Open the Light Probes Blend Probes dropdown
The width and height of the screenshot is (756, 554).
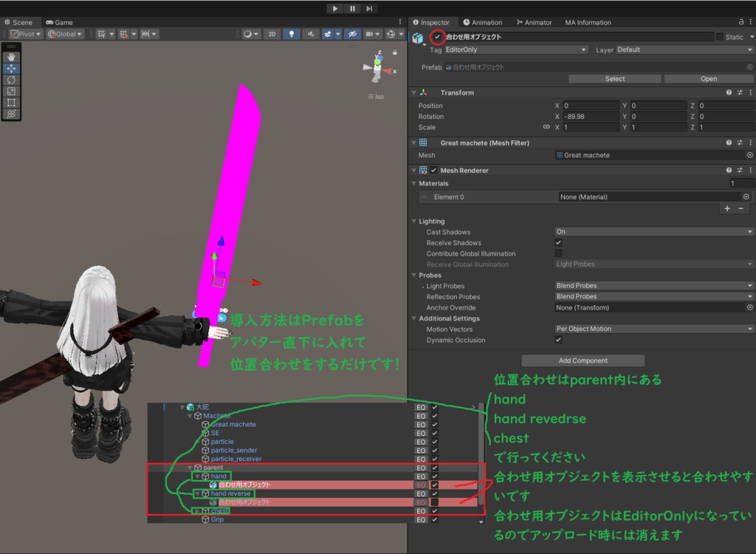[654, 286]
